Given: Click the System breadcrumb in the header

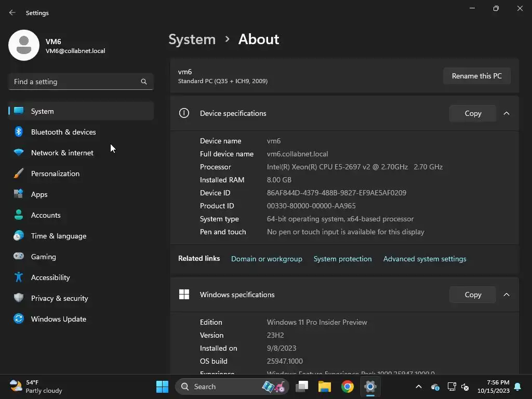Looking at the screenshot, I should tap(192, 39).
